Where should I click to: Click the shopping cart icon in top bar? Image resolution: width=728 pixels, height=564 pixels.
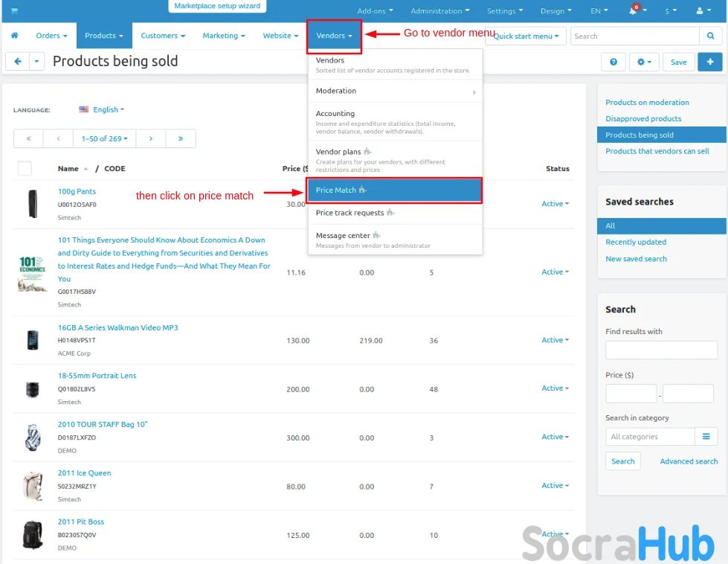(14, 10)
